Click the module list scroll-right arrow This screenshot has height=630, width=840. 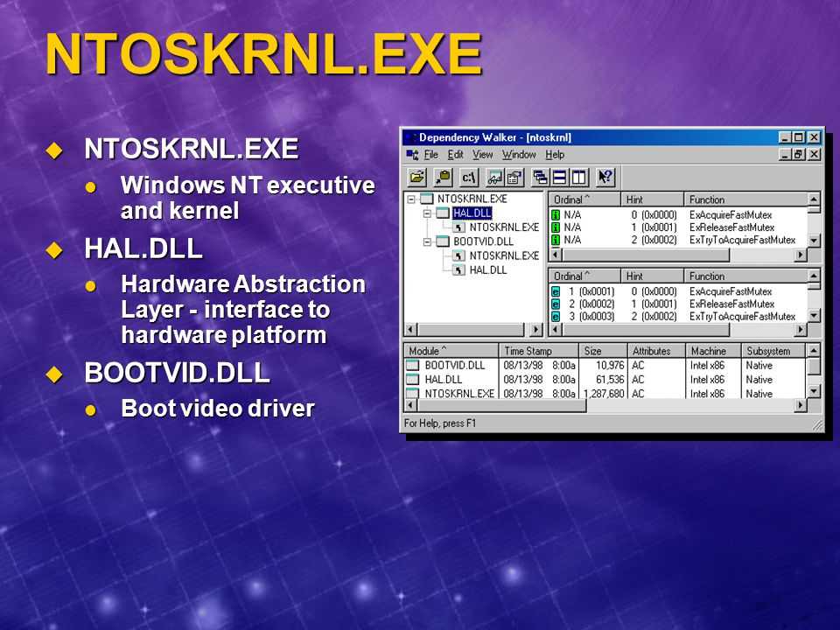coord(801,405)
